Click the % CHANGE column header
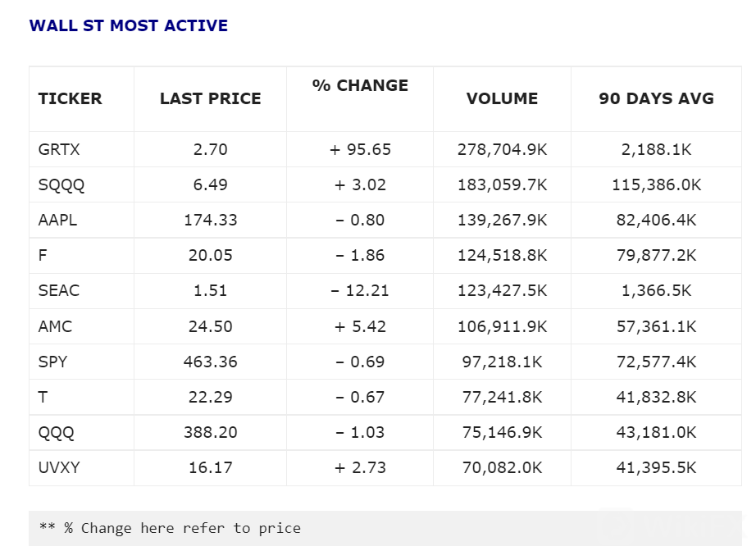 (x=360, y=85)
